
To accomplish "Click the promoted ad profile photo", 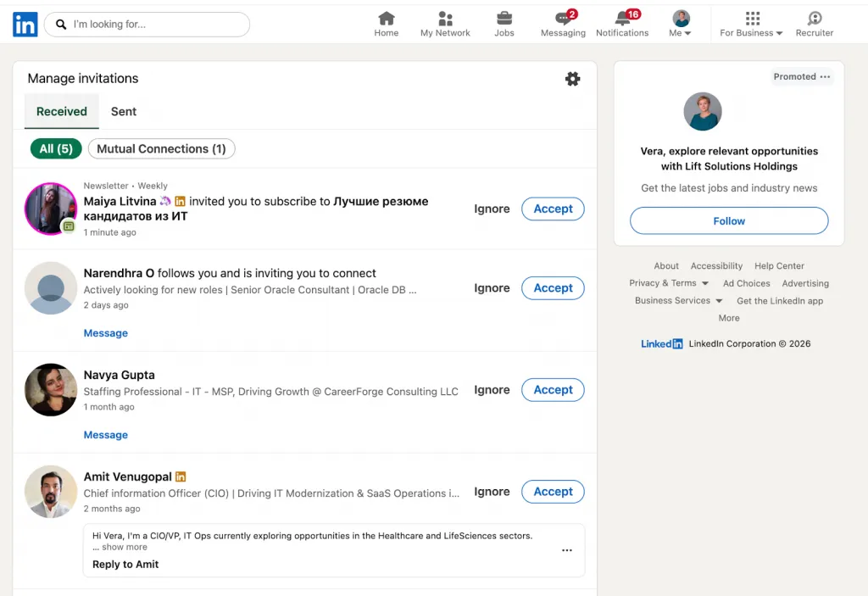I will pos(703,111).
